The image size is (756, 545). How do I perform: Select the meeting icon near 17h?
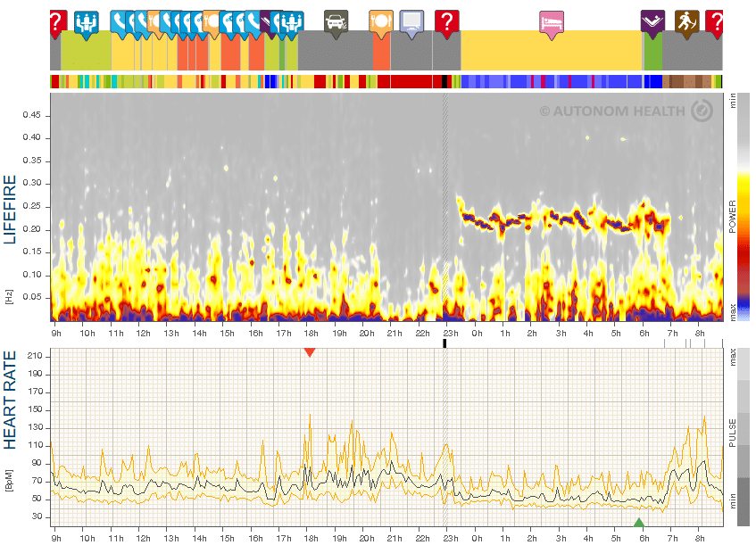pyautogui.click(x=292, y=24)
